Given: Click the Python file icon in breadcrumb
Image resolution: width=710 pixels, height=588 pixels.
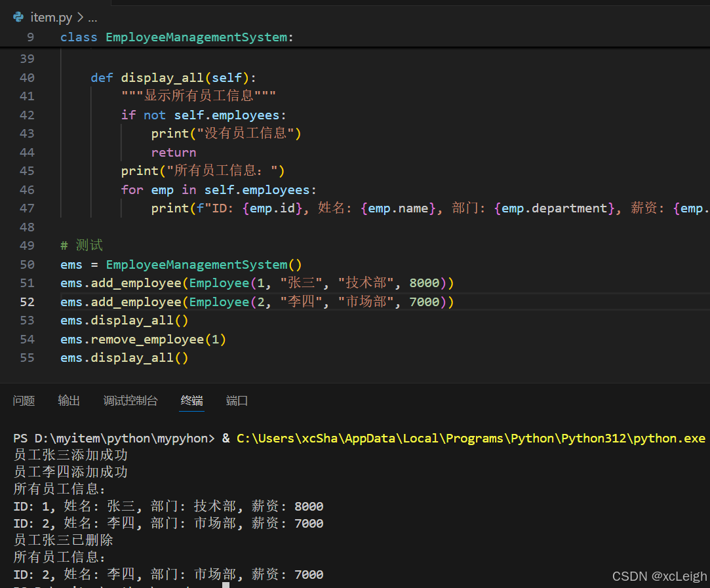Looking at the screenshot, I should 18,17.
